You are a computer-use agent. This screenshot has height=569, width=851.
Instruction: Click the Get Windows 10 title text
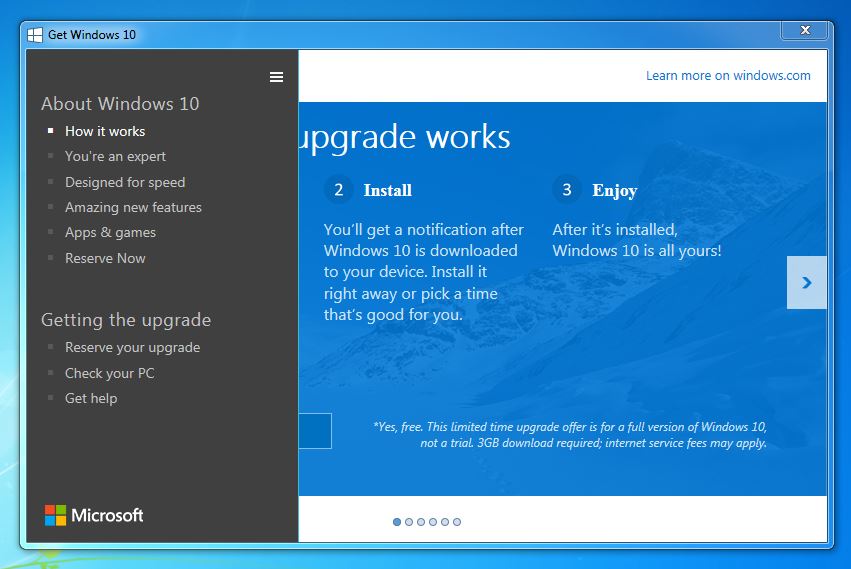point(92,35)
